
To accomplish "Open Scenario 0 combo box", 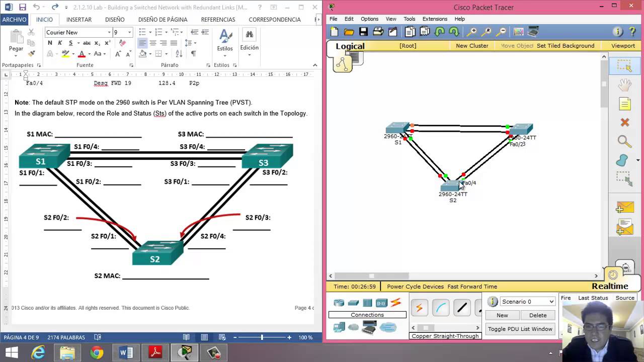I will [527, 301].
